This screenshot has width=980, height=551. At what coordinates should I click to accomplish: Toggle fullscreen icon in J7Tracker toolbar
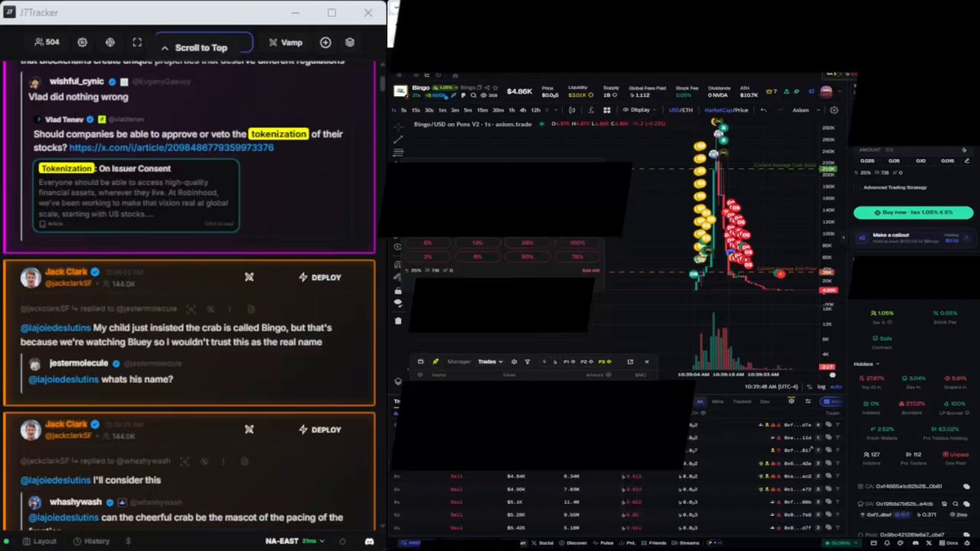pos(137,42)
